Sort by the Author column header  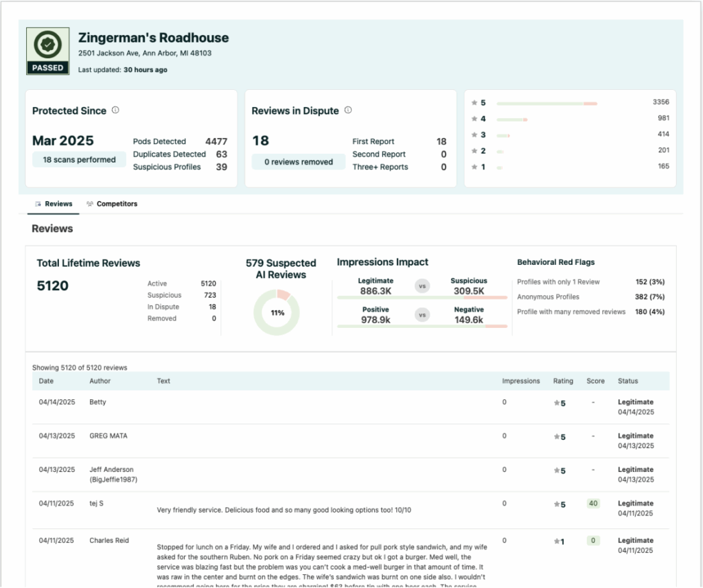click(100, 381)
